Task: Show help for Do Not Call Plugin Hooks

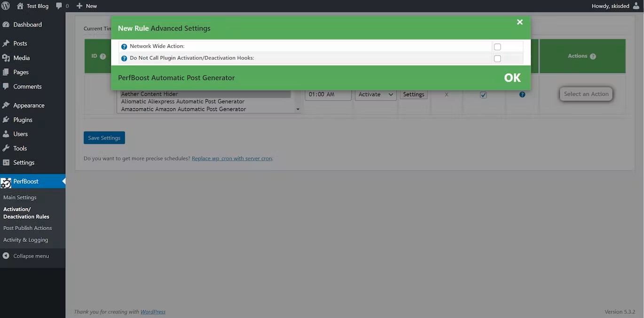Action: [x=124, y=58]
